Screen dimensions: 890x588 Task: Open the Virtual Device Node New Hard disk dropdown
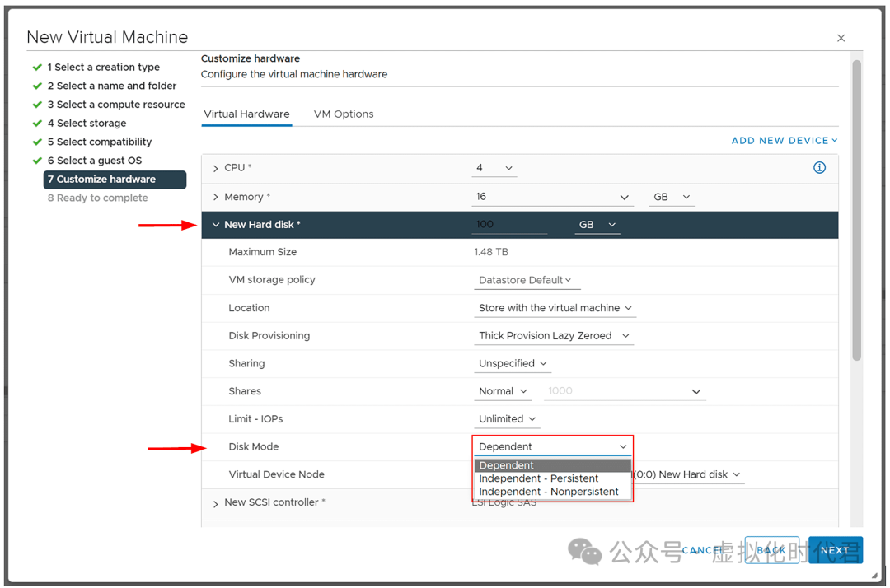coord(688,474)
